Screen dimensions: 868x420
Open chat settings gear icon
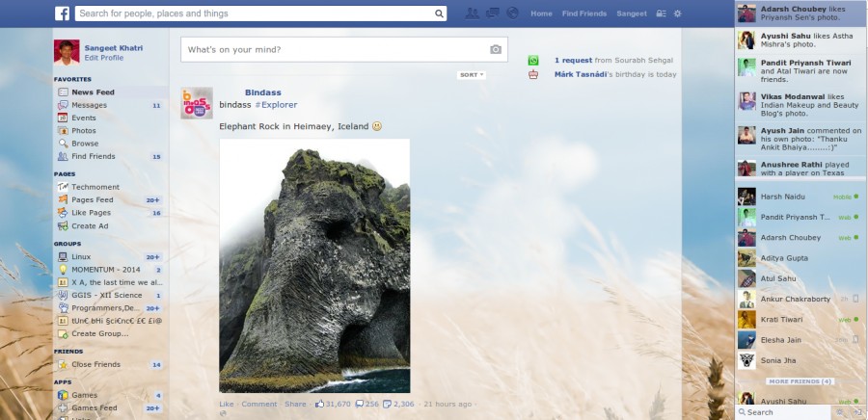click(x=840, y=412)
